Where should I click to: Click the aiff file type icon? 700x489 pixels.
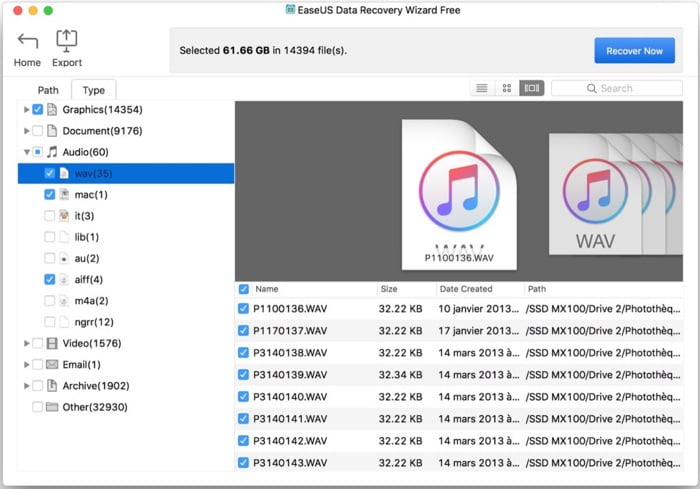pos(64,280)
